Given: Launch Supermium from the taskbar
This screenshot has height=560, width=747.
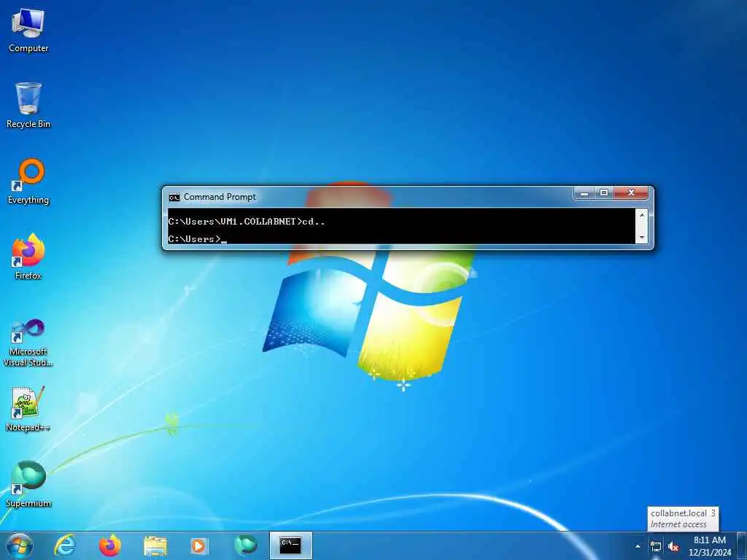Looking at the screenshot, I should click(245, 545).
